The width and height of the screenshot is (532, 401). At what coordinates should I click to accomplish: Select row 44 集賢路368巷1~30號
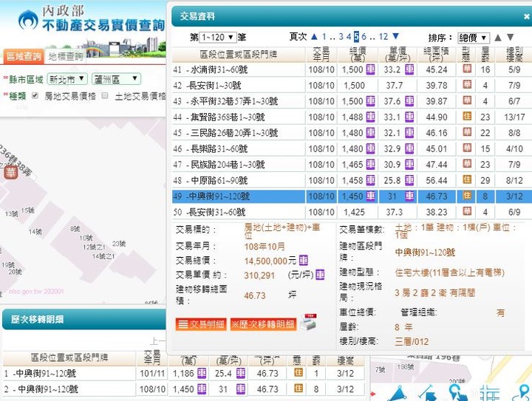coord(352,117)
